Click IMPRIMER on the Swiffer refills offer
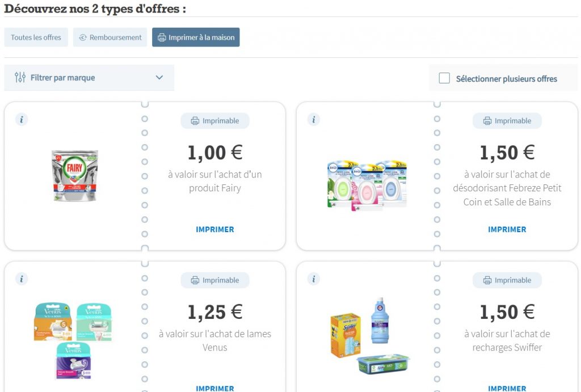The width and height of the screenshot is (581, 392). (507, 388)
